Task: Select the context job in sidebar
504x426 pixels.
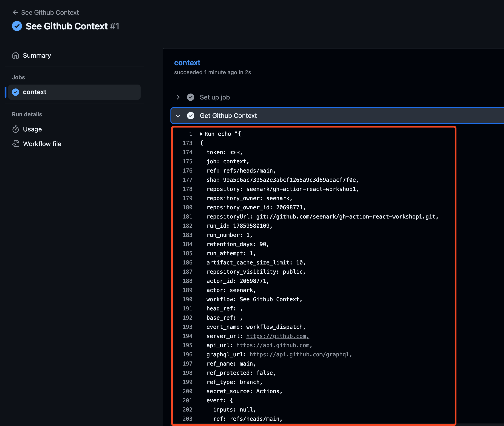Action: [x=34, y=92]
